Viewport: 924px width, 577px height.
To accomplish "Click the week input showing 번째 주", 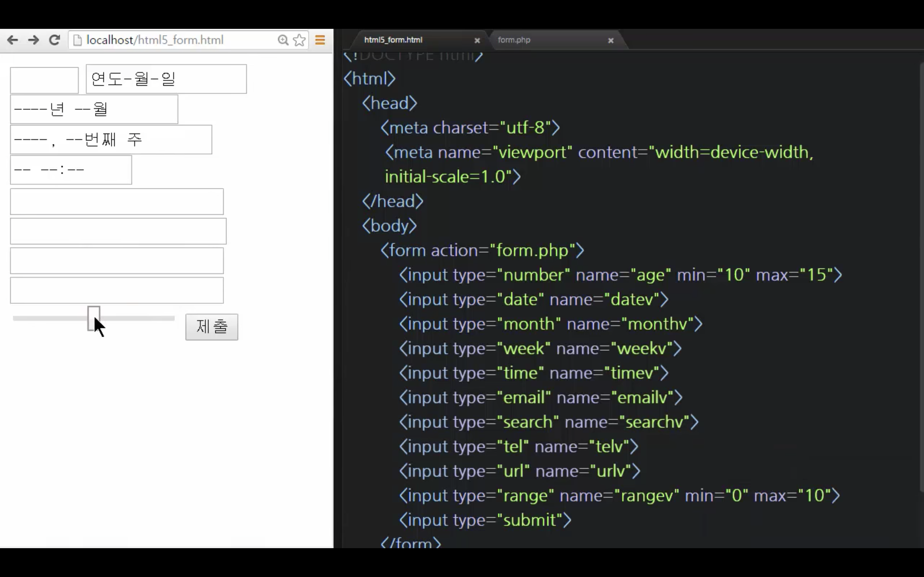I will coord(111,140).
